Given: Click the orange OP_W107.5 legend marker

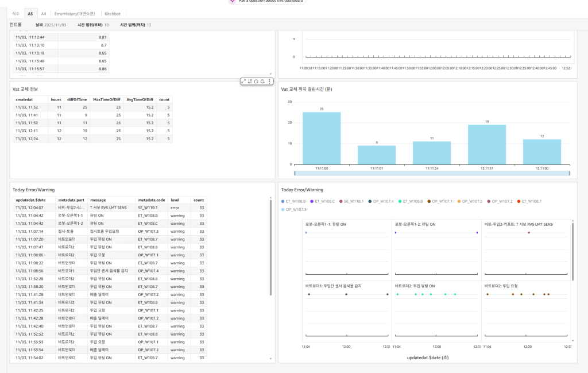Looking at the screenshot, I should coord(458,201).
